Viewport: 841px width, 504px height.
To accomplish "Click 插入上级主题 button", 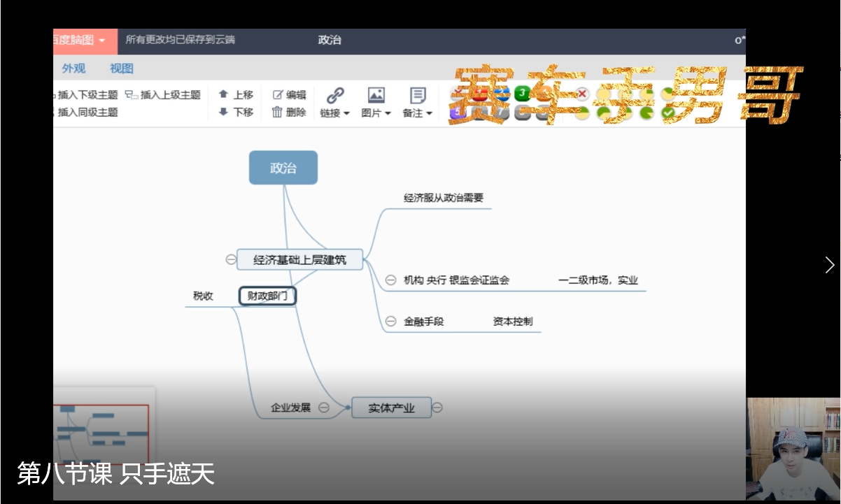I will point(163,95).
